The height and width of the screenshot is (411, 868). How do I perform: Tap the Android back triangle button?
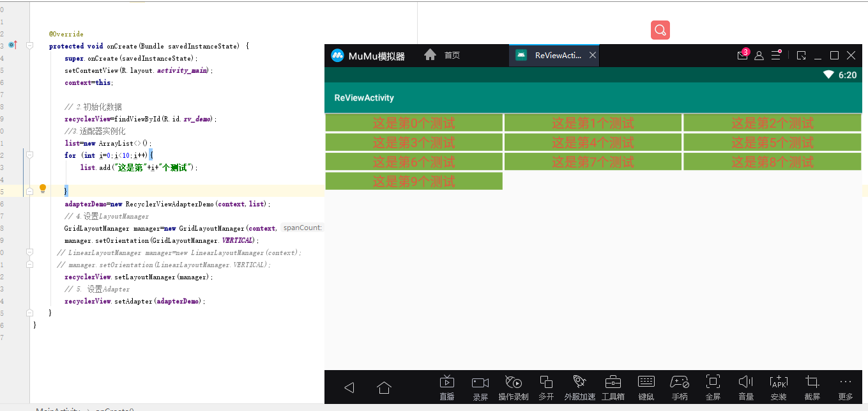349,387
